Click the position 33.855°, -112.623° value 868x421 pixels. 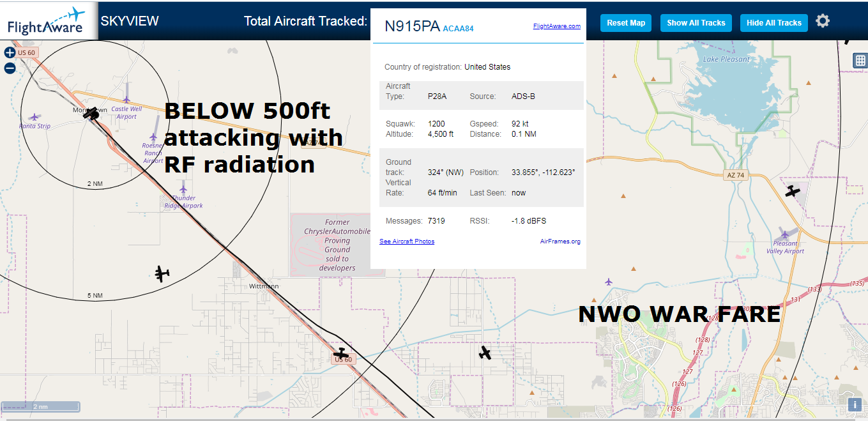544,172
